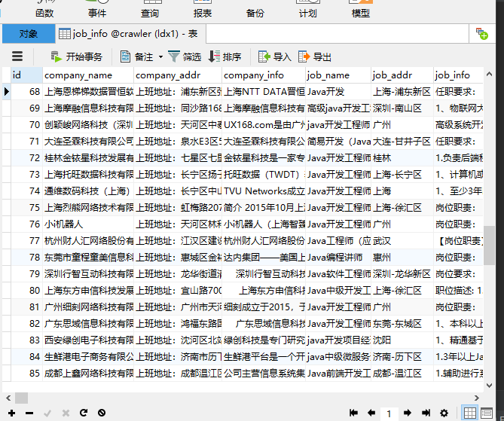Click the job_info column header
Viewport: 504px width, 421px height.
tap(458, 75)
